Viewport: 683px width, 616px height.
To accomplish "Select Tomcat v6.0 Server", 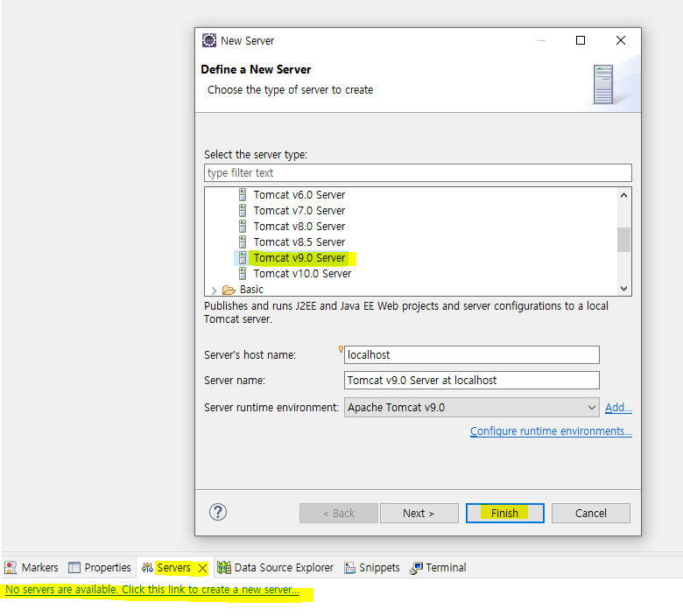I will click(x=299, y=194).
